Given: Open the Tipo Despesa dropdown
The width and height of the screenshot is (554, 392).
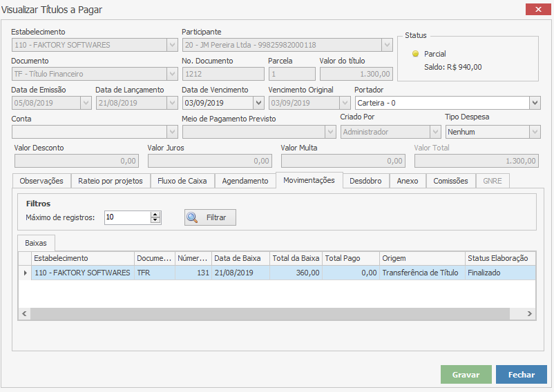Looking at the screenshot, I should pos(534,132).
